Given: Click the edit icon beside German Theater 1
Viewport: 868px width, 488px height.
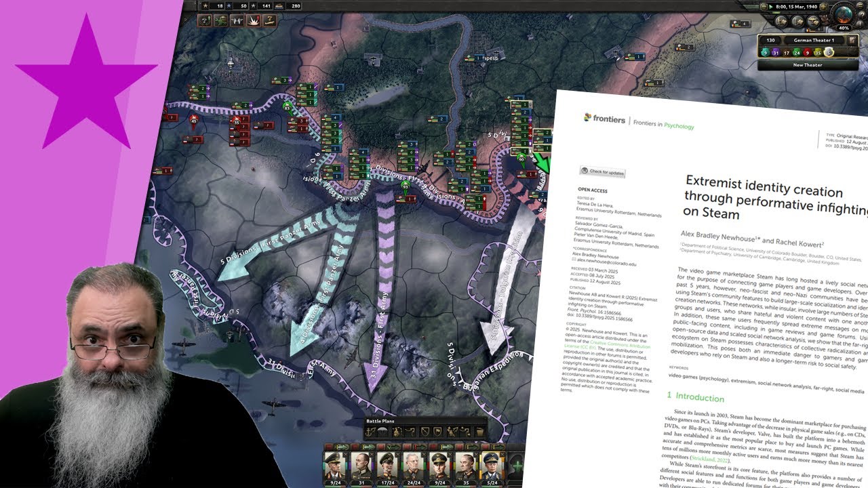Looking at the screenshot, I should [x=852, y=40].
